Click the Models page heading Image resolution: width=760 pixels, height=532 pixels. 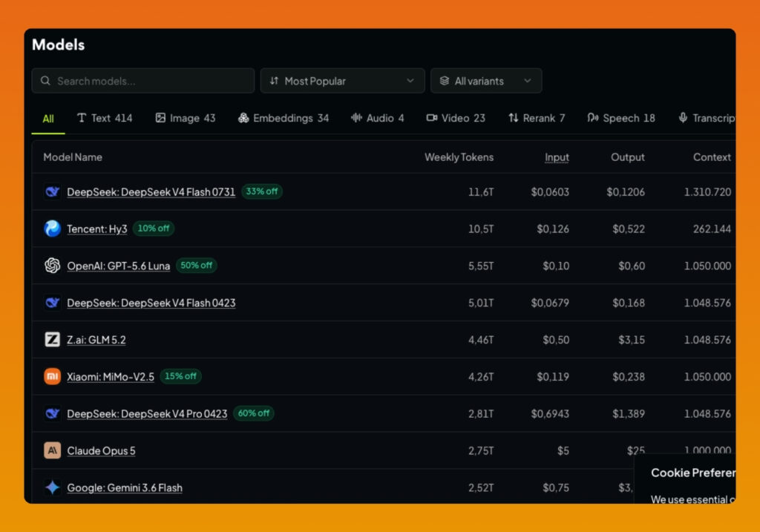tap(58, 45)
